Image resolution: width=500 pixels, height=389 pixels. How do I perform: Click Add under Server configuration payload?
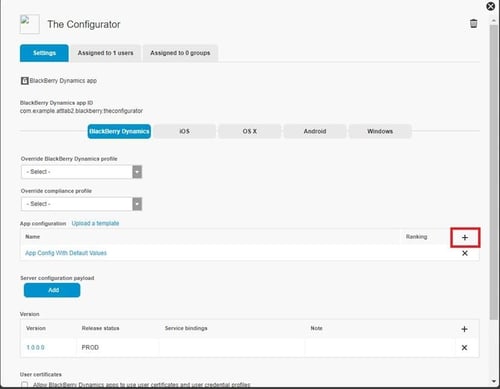pos(52,290)
